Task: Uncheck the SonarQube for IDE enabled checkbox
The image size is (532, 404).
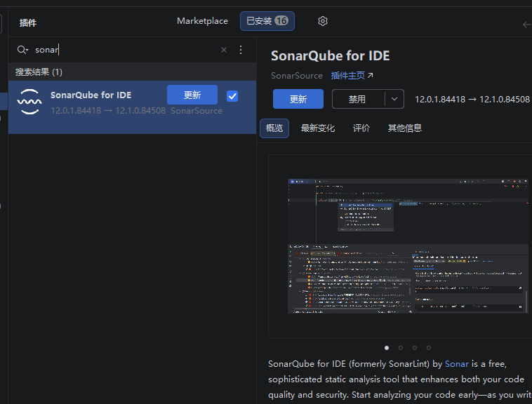Action: coord(232,96)
